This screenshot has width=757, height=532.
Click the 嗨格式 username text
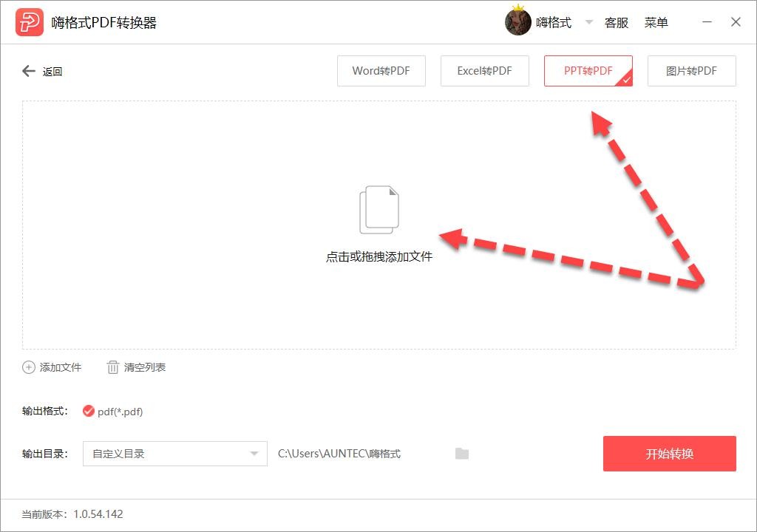click(554, 23)
